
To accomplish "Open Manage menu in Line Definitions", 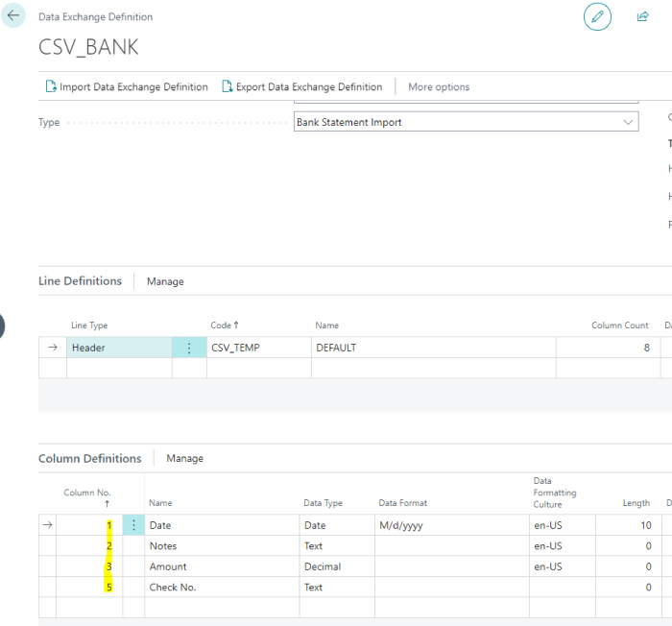I will pyautogui.click(x=165, y=281).
